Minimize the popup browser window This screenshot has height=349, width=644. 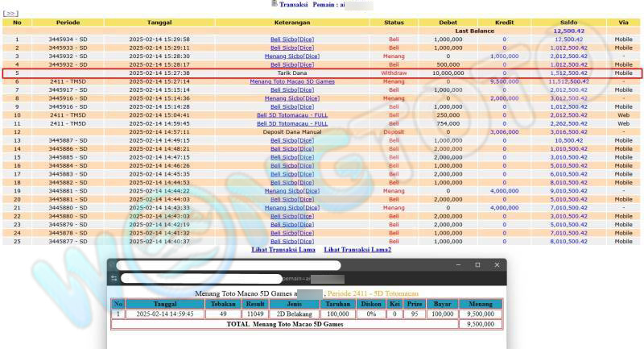point(458,265)
